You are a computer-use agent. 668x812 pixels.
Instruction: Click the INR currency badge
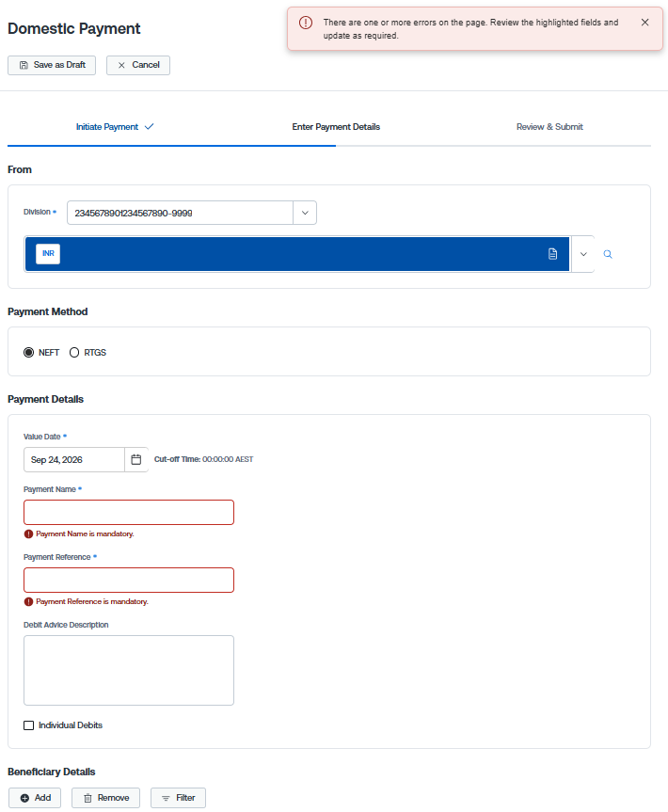pyautogui.click(x=48, y=254)
